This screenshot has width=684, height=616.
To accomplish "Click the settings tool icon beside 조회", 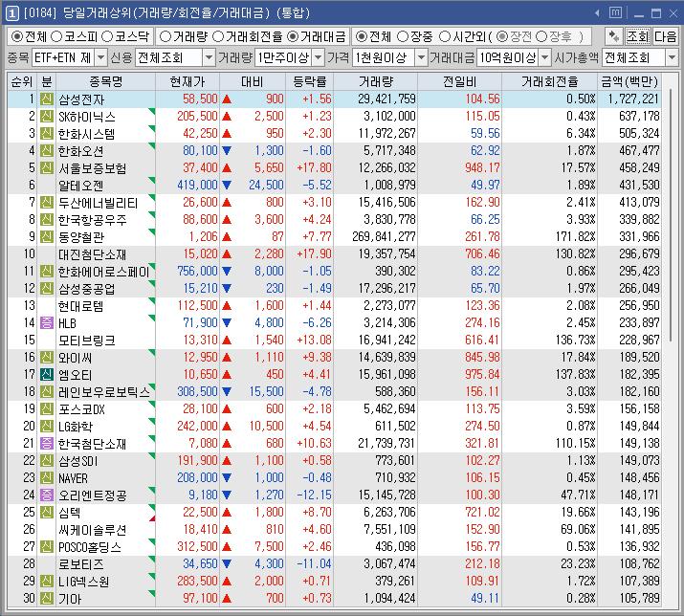I will coord(614,36).
